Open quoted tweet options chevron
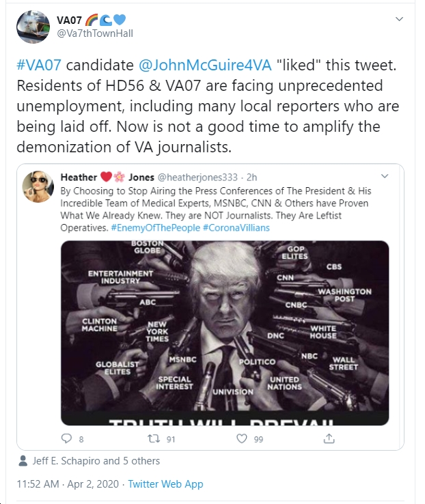 (385, 176)
